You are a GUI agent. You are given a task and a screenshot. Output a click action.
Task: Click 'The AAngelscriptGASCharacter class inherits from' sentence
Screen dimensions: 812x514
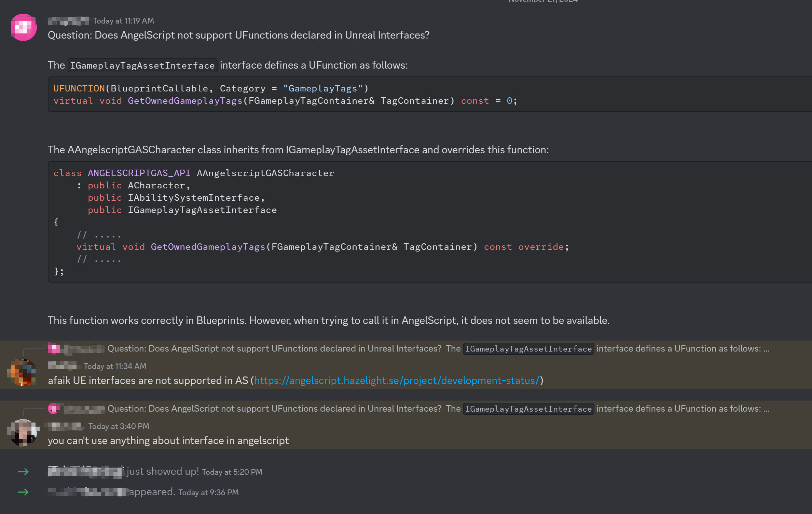(298, 150)
